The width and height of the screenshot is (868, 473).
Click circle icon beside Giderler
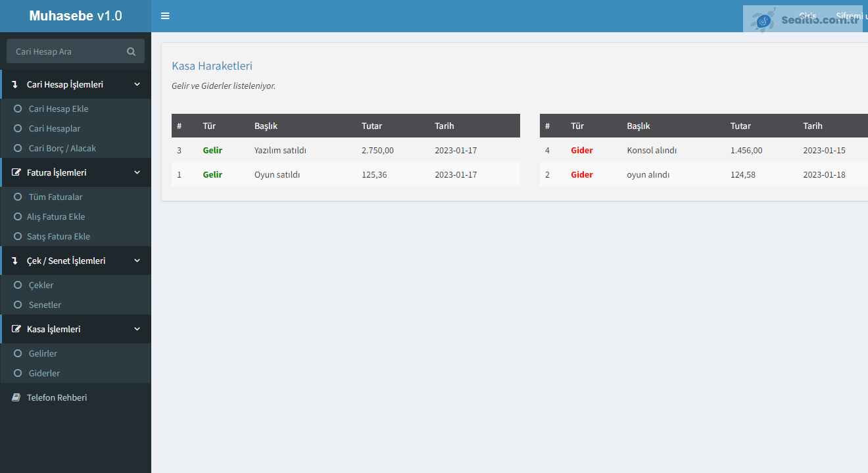click(x=18, y=373)
